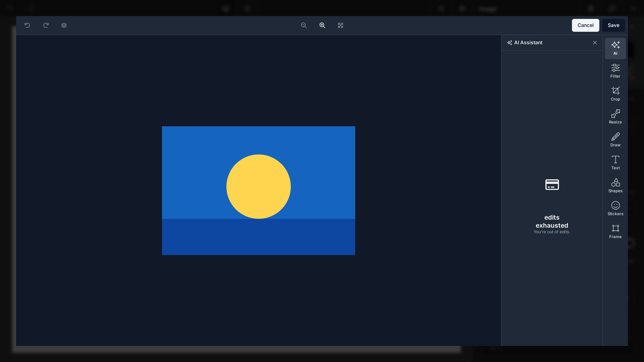This screenshot has width=644, height=362.
Task: Zoom in on the canvas
Action: point(322,25)
